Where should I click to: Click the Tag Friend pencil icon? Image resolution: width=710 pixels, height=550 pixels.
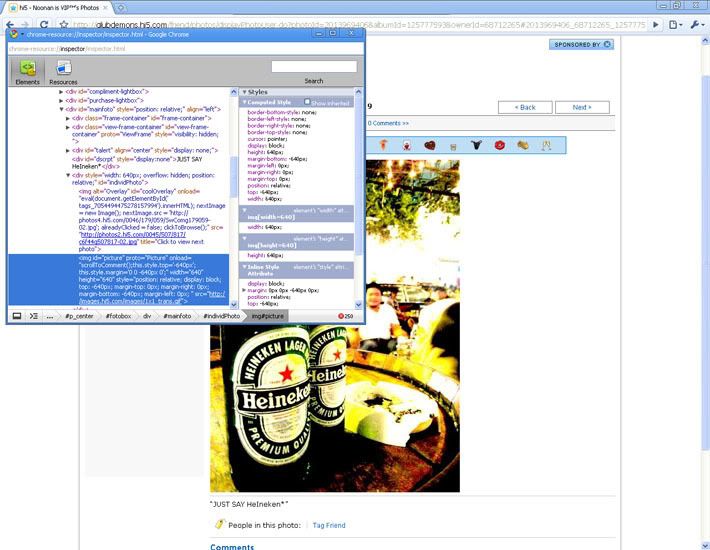coord(219,524)
